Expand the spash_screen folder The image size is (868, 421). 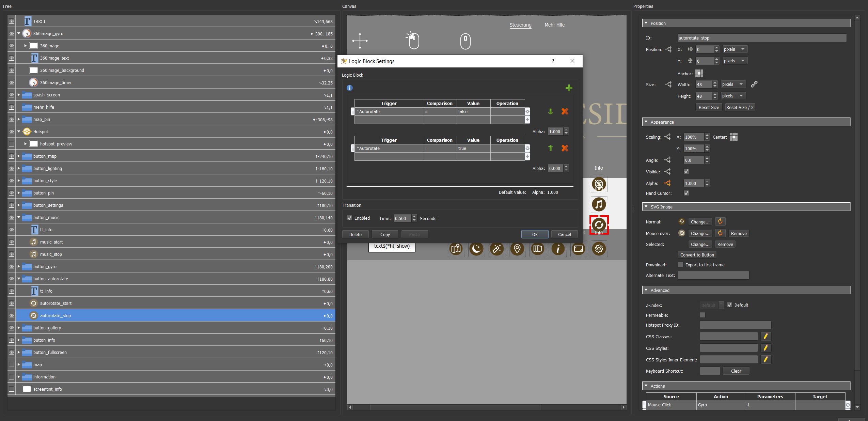point(19,95)
